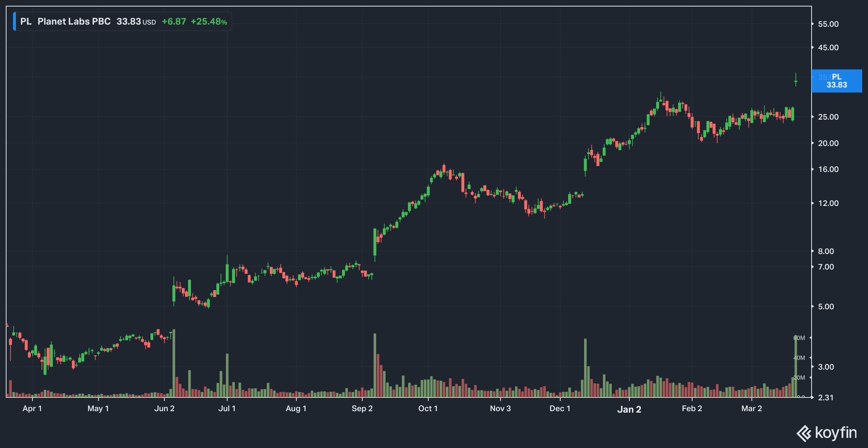Click the Koyfin logo icon

(804, 433)
